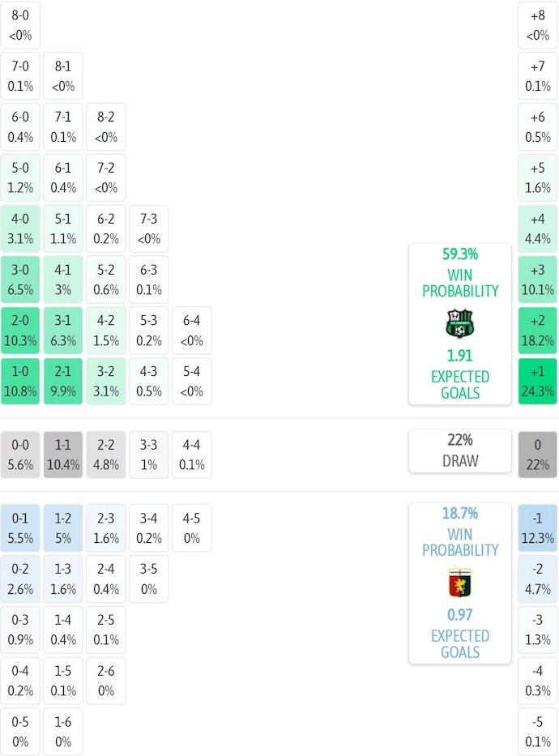The height and width of the screenshot is (756, 559).
Task: Click the 8-0 scoreline cell
Action: coord(20,24)
